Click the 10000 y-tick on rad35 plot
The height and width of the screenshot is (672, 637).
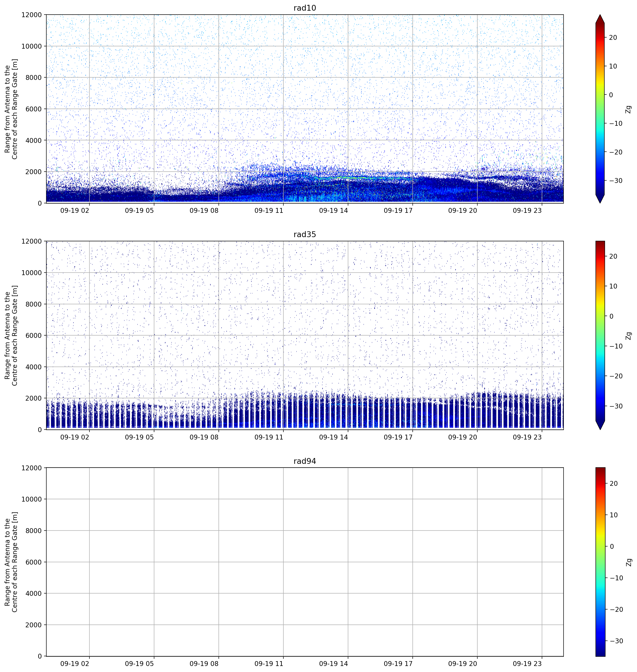pos(32,273)
